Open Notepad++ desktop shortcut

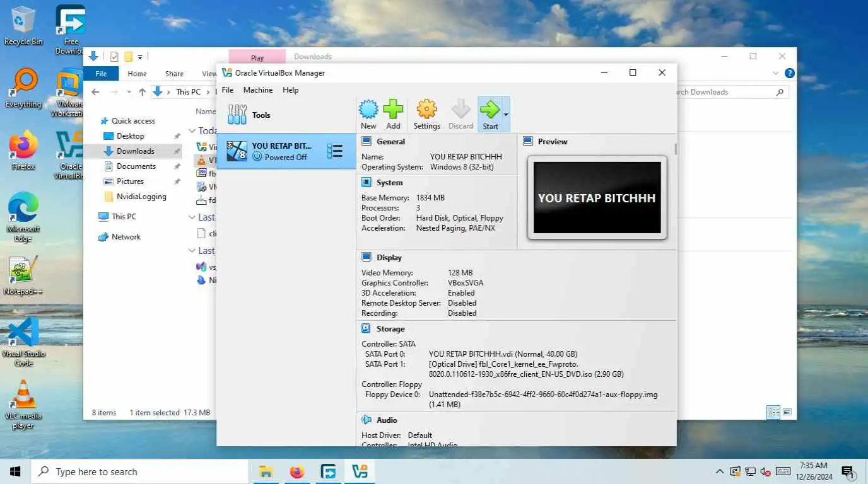coord(23,275)
